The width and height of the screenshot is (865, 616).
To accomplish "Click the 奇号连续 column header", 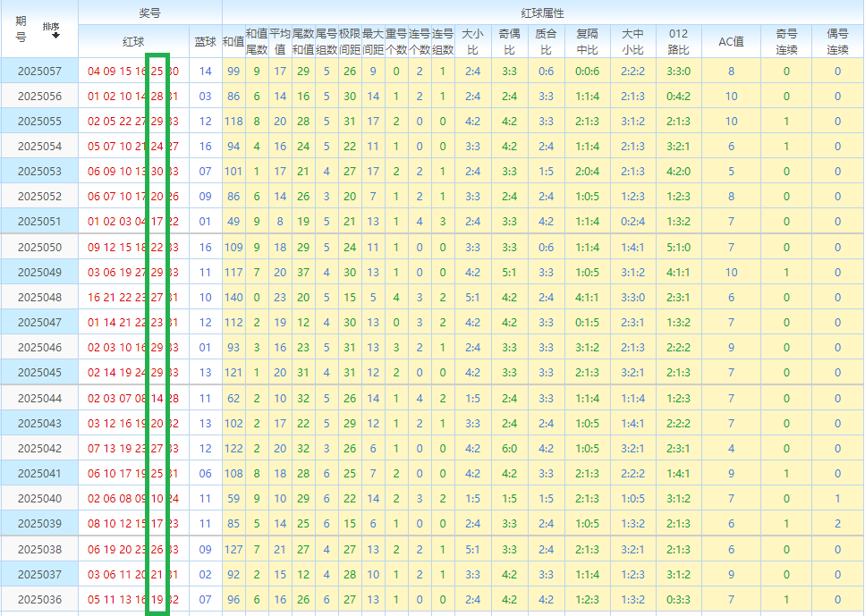I will tap(786, 41).
